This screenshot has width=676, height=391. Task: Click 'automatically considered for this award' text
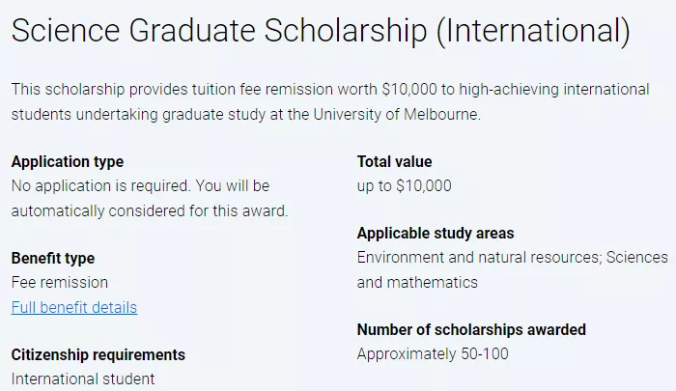coord(150,211)
